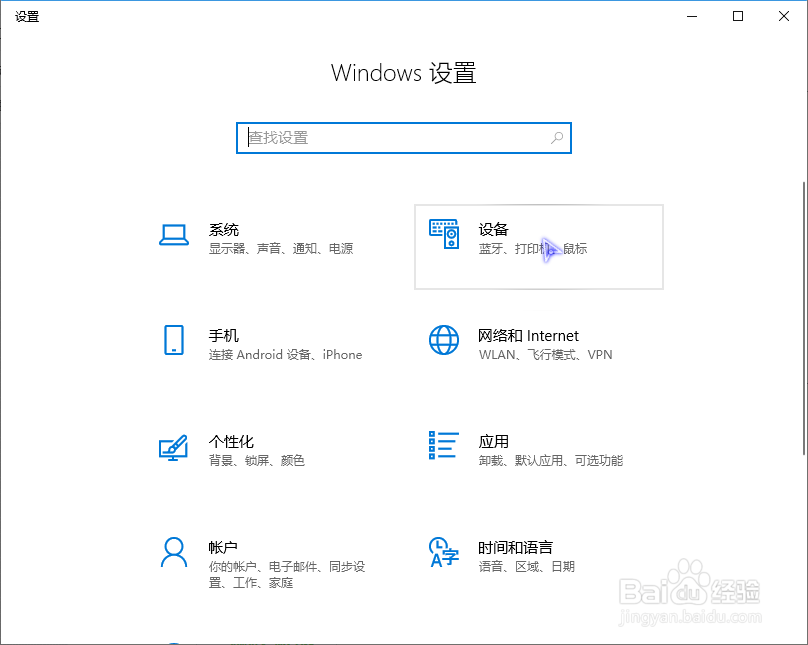Open the 时间和语言 clock icon
This screenshot has height=645, width=808.
point(444,552)
